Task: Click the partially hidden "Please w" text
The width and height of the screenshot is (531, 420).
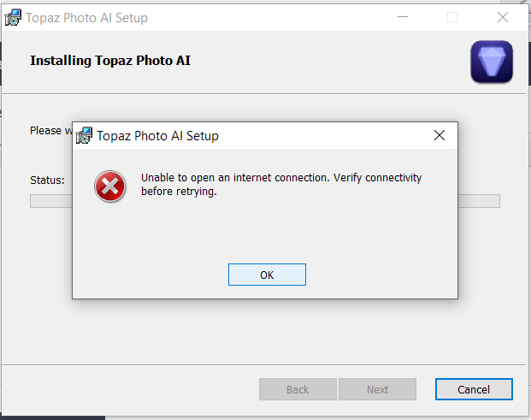Action: point(51,131)
